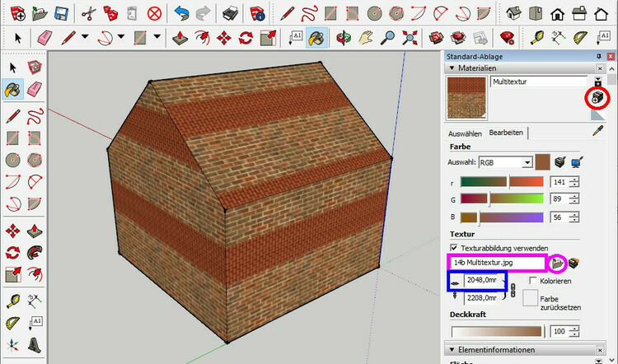Viewport: 618px width, 364px height.
Task: Switch to the Auswählen tab
Action: pyautogui.click(x=465, y=133)
